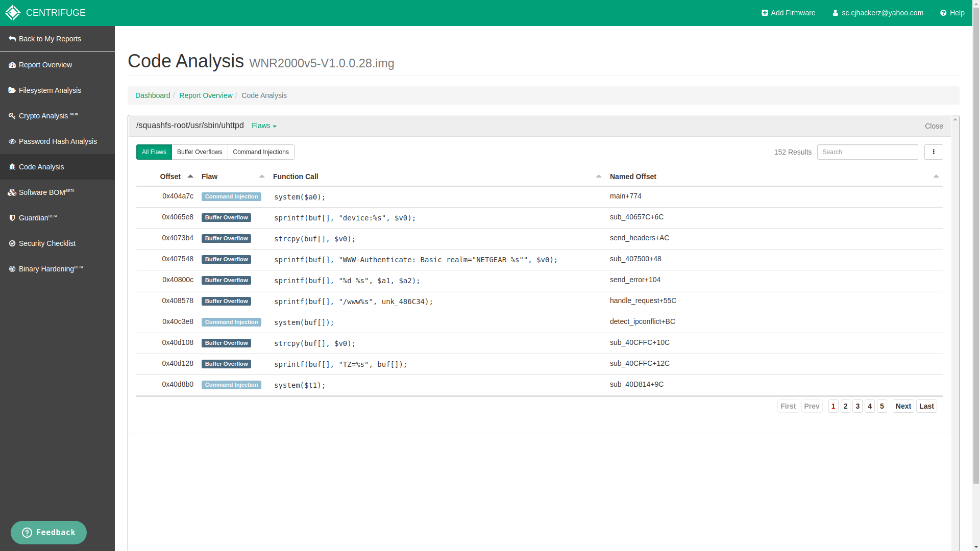The height and width of the screenshot is (551, 980).
Task: Click named offset send_headers+AC
Action: pyautogui.click(x=640, y=238)
